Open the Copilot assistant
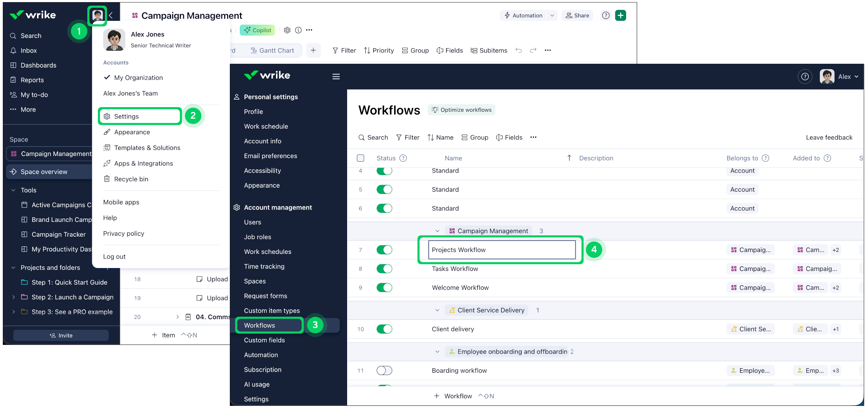 click(x=257, y=30)
